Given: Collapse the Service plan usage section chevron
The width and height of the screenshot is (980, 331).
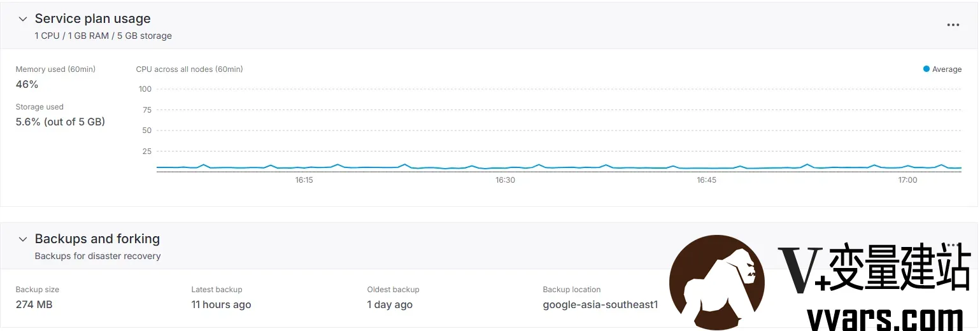Looking at the screenshot, I should [23, 20].
